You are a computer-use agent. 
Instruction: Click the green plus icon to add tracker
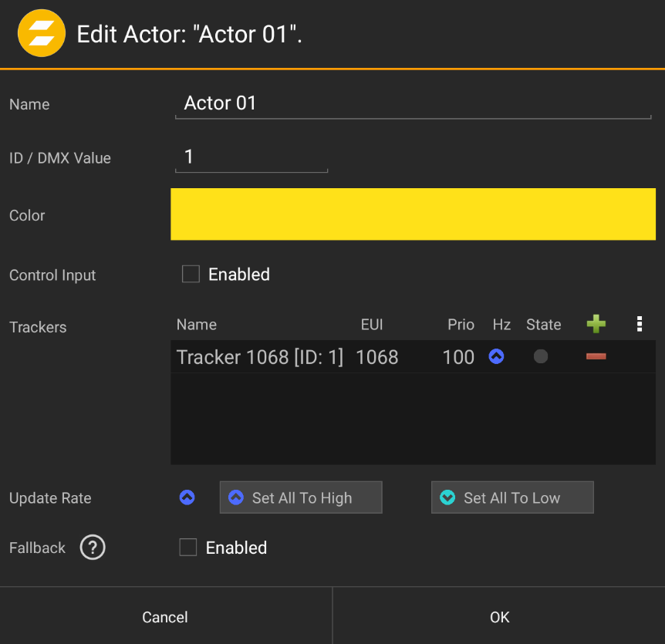[596, 324]
